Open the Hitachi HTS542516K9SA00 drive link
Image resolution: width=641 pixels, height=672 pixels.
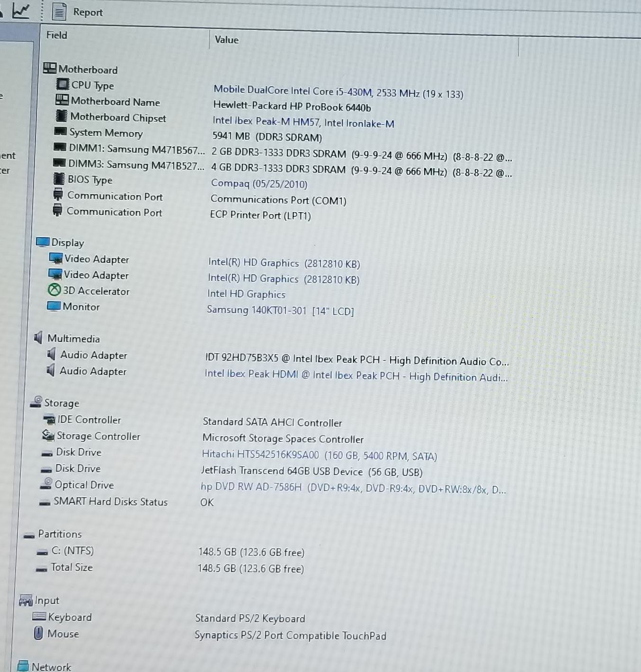point(319,455)
